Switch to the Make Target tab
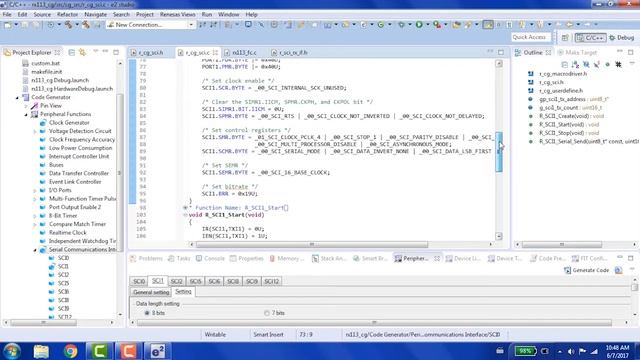This screenshot has width=640, height=360. [x=577, y=52]
